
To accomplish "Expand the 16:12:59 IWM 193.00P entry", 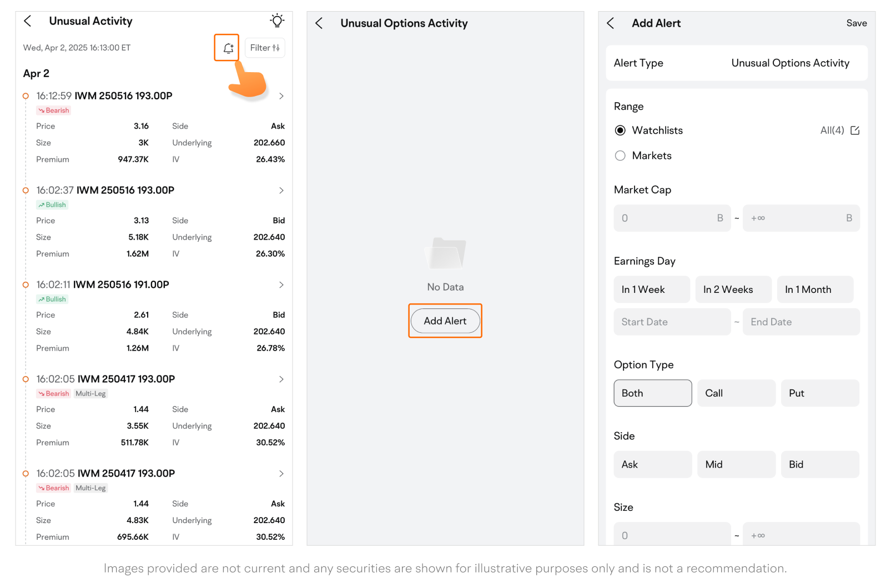I will (x=281, y=96).
